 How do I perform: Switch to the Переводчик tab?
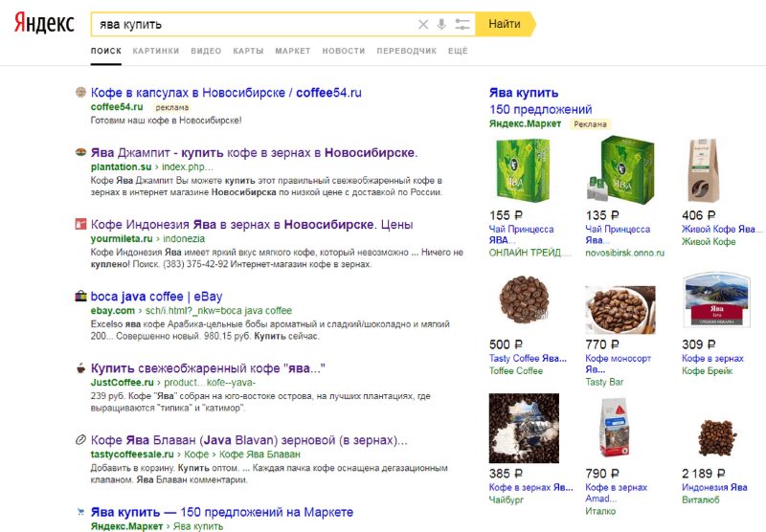tap(406, 51)
